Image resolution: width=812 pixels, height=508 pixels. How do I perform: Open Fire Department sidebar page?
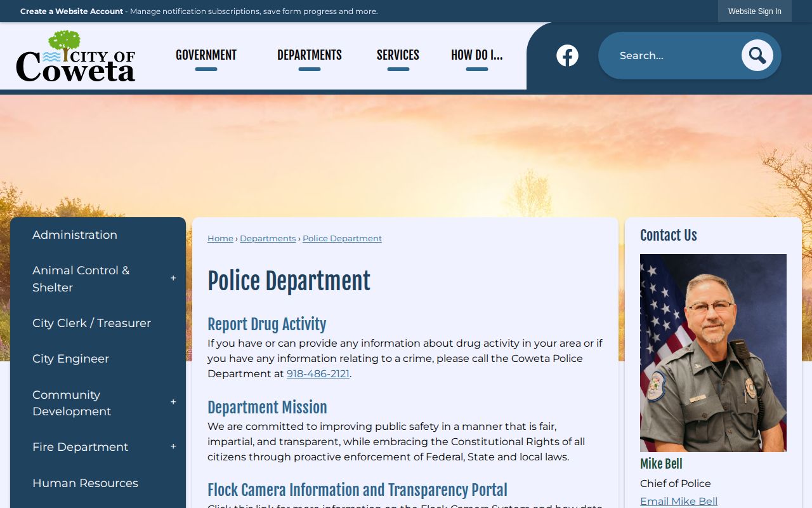(80, 447)
